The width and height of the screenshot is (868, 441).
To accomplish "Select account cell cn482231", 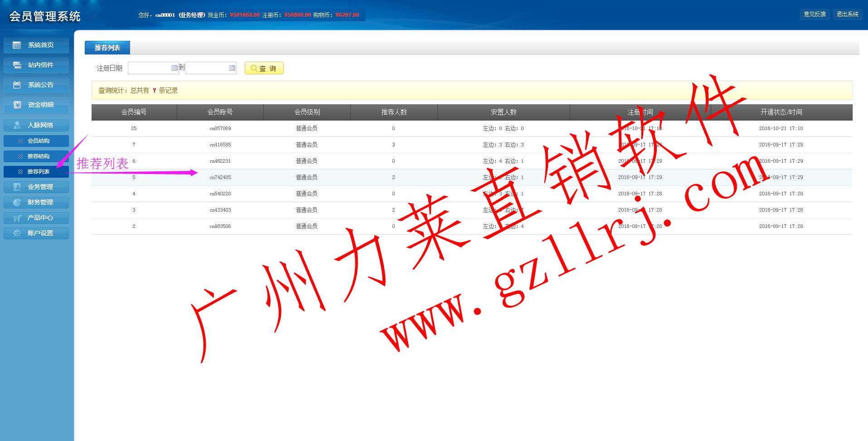I will click(220, 161).
